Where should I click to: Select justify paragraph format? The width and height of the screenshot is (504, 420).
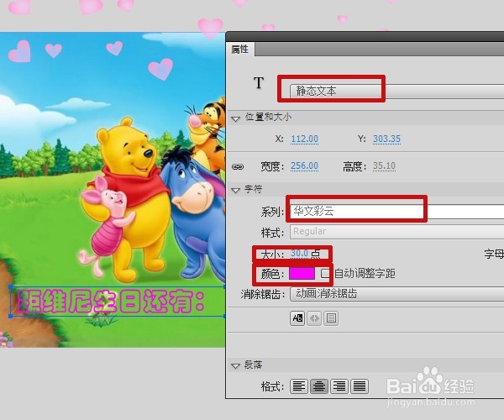360,386
